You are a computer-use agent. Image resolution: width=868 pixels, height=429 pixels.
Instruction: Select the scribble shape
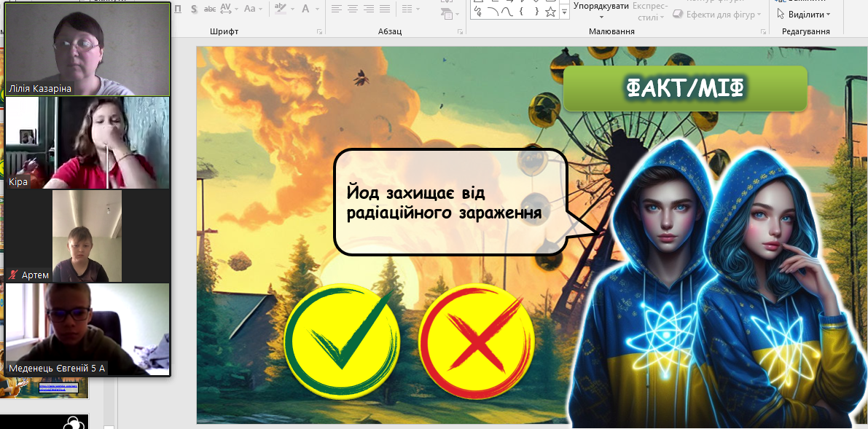point(478,11)
